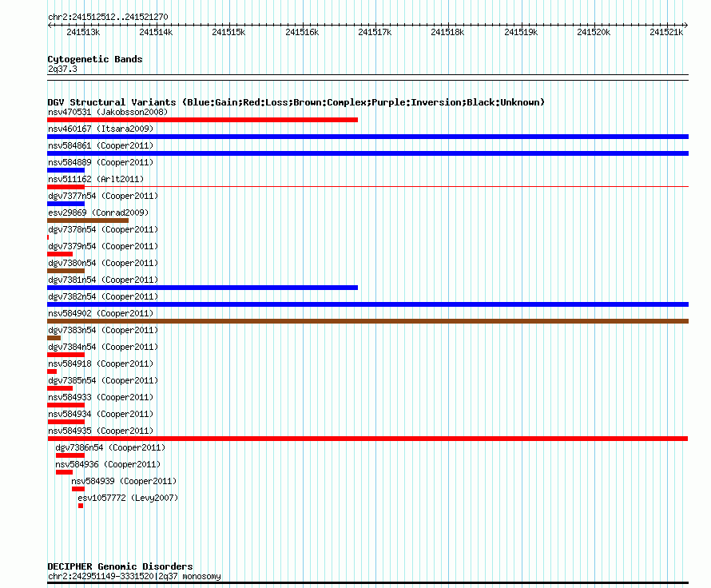Click the red bar under dgv7379n54
Screen dimensions: 711x588
60,254
